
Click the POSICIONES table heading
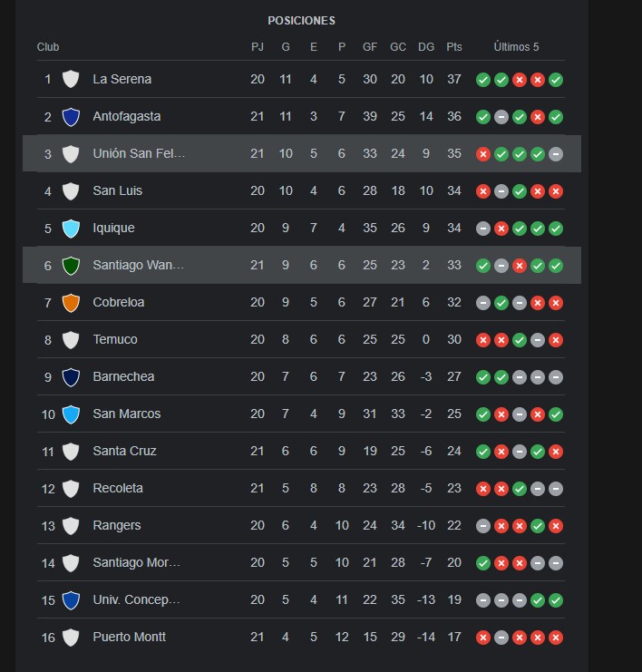click(x=301, y=21)
